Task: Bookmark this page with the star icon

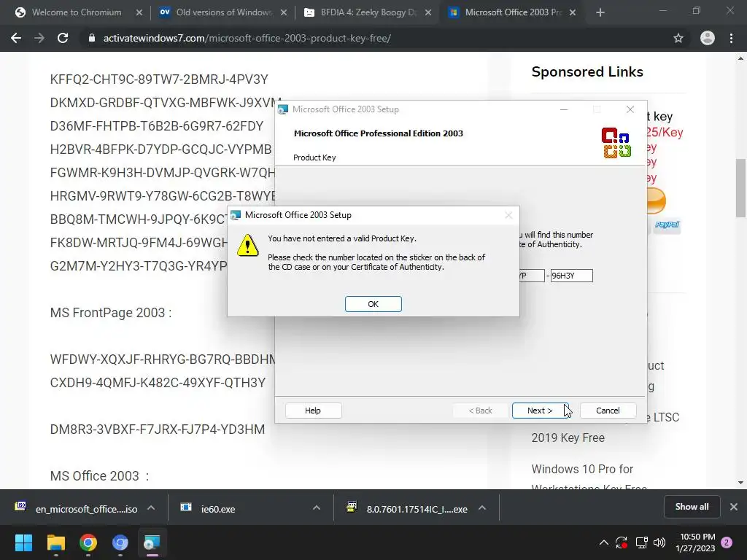Action: coord(678,38)
